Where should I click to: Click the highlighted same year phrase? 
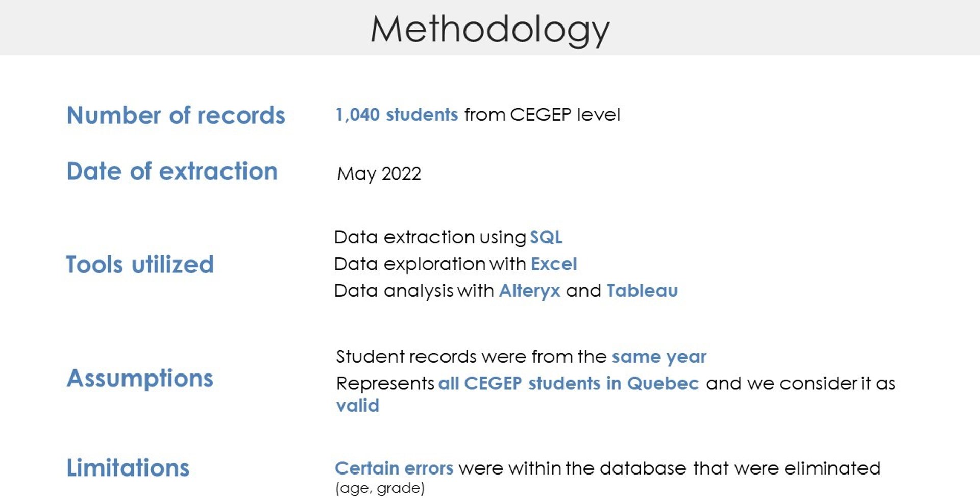click(x=659, y=357)
